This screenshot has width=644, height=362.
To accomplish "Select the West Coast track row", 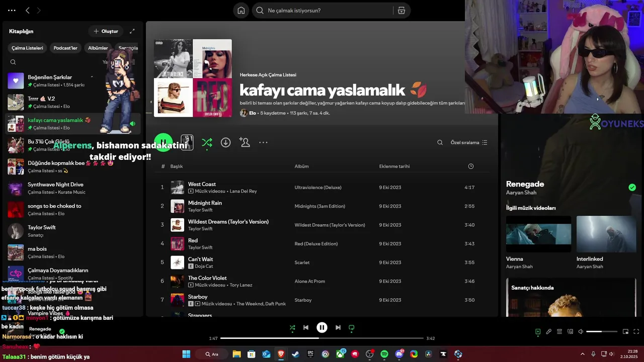I will pos(322,188).
